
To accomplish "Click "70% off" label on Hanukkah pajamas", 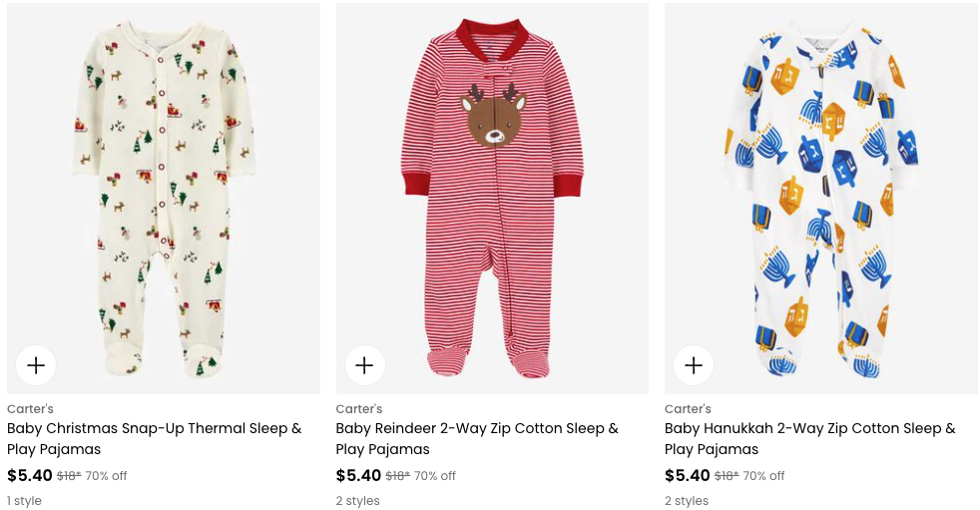I will [x=763, y=476].
